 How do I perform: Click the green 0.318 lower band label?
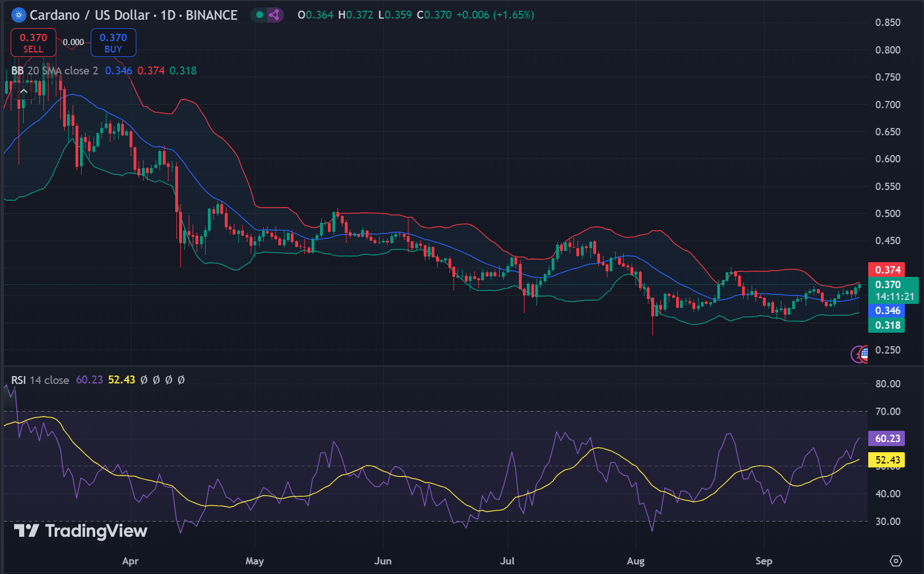tap(887, 325)
